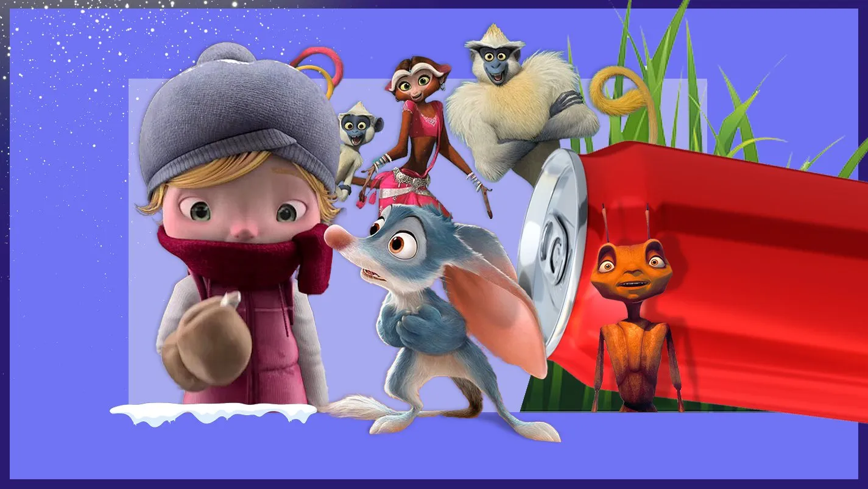Click the bilby's pink nose
This screenshot has width=868, height=489.
point(333,234)
